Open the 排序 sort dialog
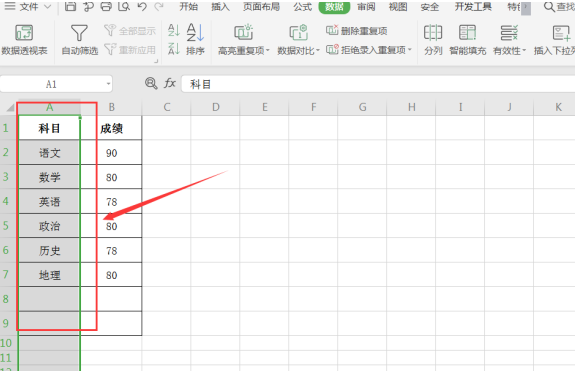This screenshot has height=371, width=575. [x=195, y=40]
